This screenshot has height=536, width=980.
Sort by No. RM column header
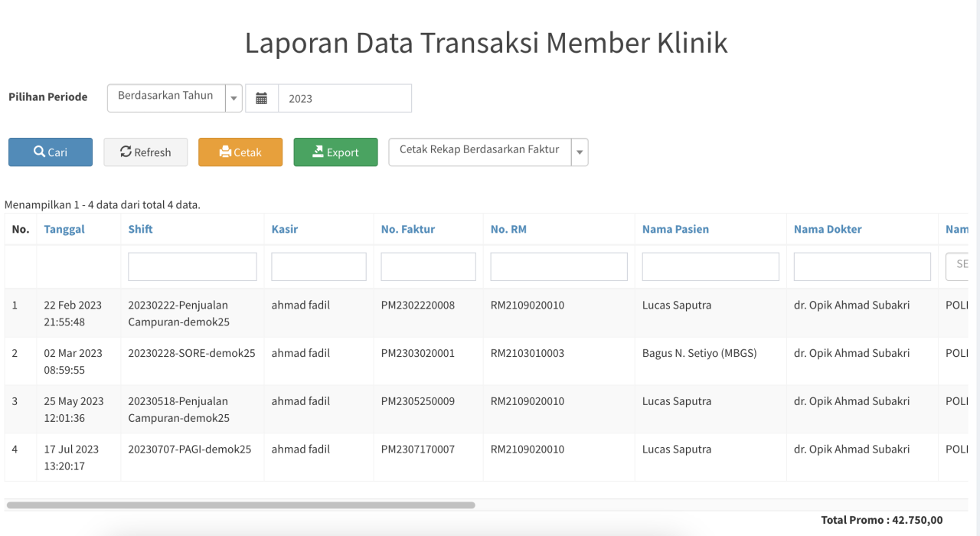[x=508, y=229]
